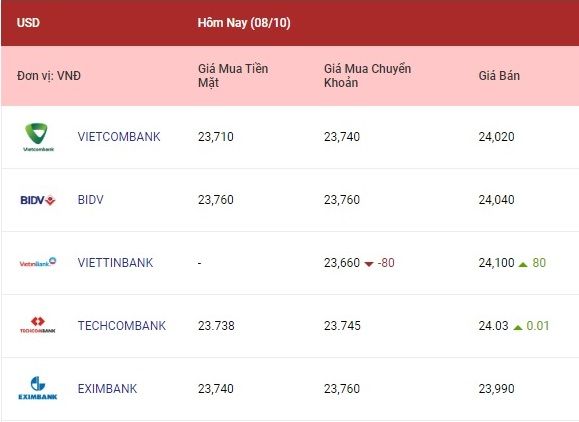Open the VIETCOMBANK bank name link
The image size is (579, 422).
click(119, 137)
